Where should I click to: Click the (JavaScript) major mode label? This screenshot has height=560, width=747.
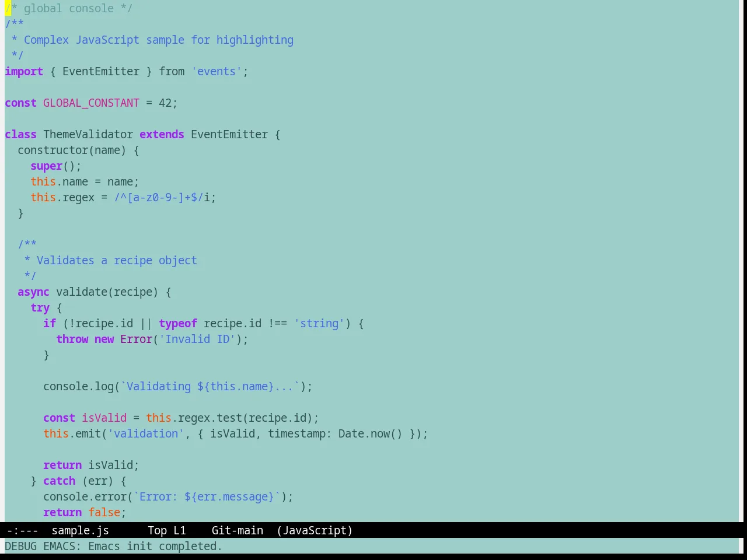pos(315,530)
